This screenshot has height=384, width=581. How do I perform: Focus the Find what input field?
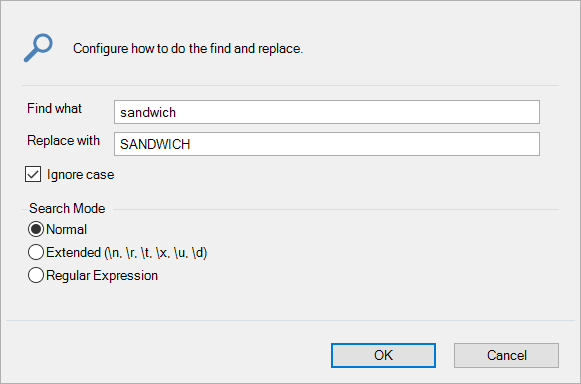tap(327, 112)
